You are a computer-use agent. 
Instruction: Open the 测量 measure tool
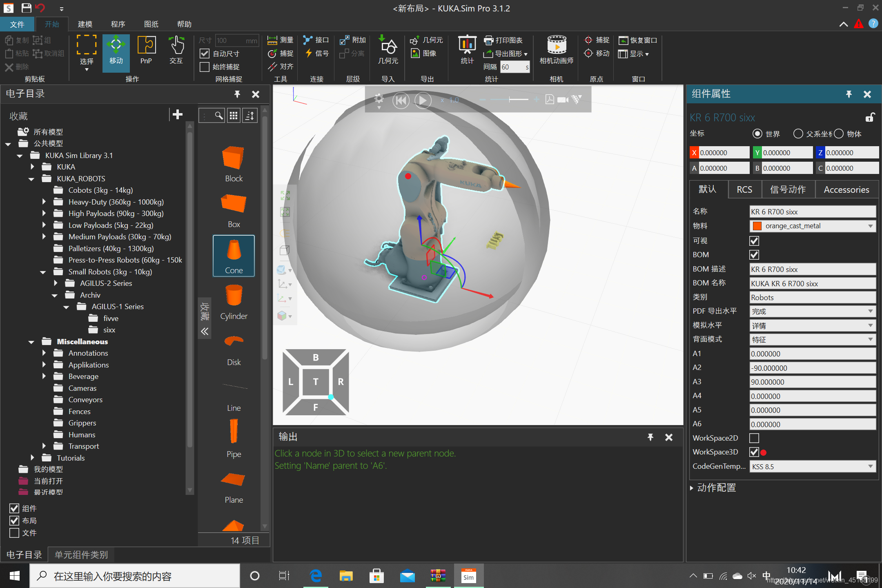pyautogui.click(x=281, y=40)
